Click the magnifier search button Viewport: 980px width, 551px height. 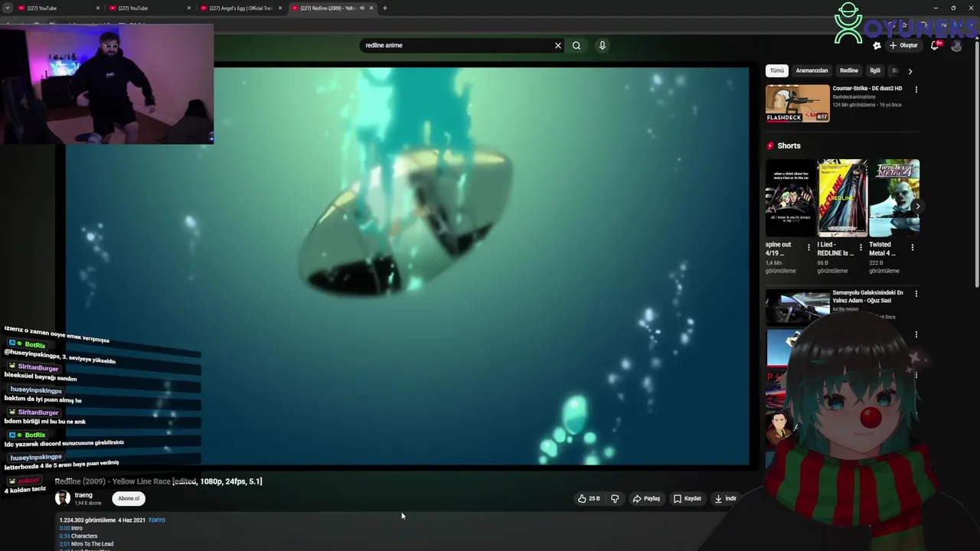[577, 45]
